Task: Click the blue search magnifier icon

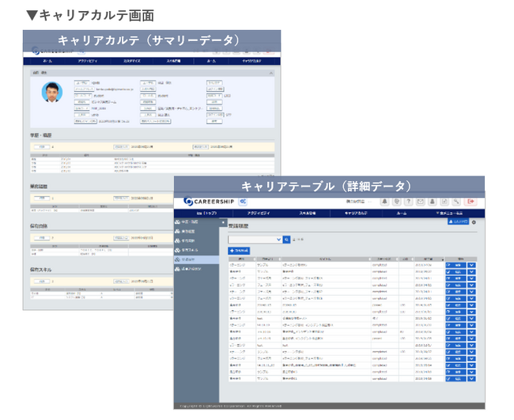Action: 287,238
